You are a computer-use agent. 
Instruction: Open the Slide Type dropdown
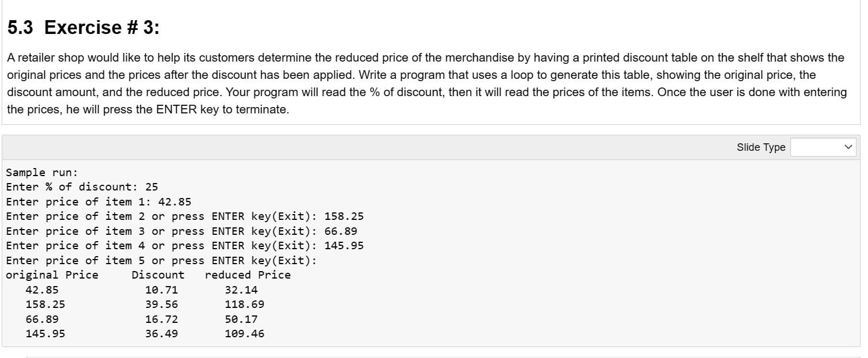point(823,147)
